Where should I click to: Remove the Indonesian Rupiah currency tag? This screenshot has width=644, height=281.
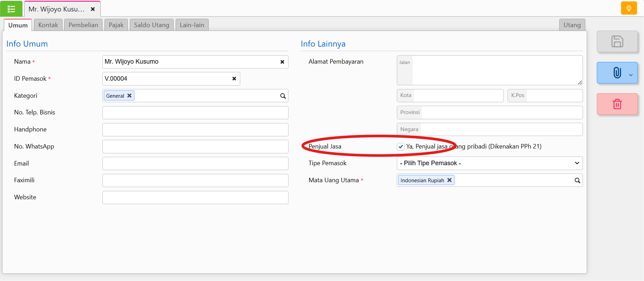449,180
